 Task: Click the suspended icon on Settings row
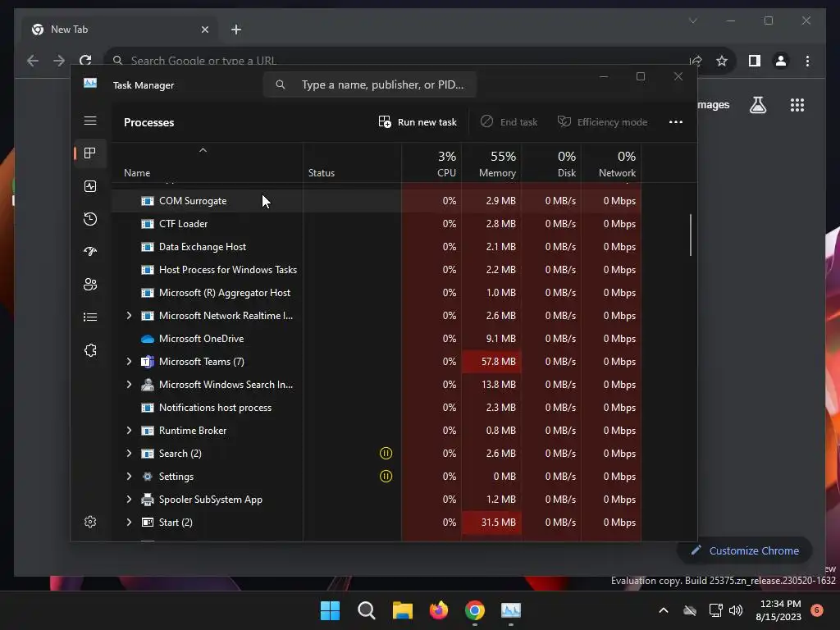(386, 477)
